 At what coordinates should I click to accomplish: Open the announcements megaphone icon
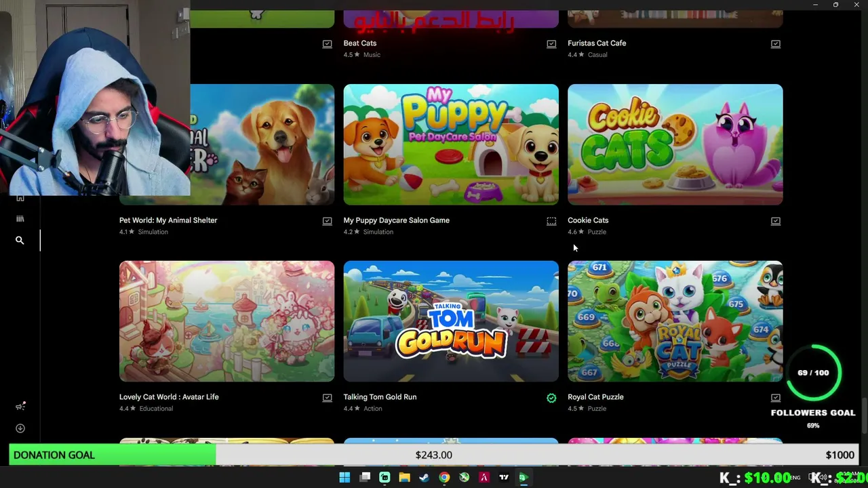click(20, 407)
